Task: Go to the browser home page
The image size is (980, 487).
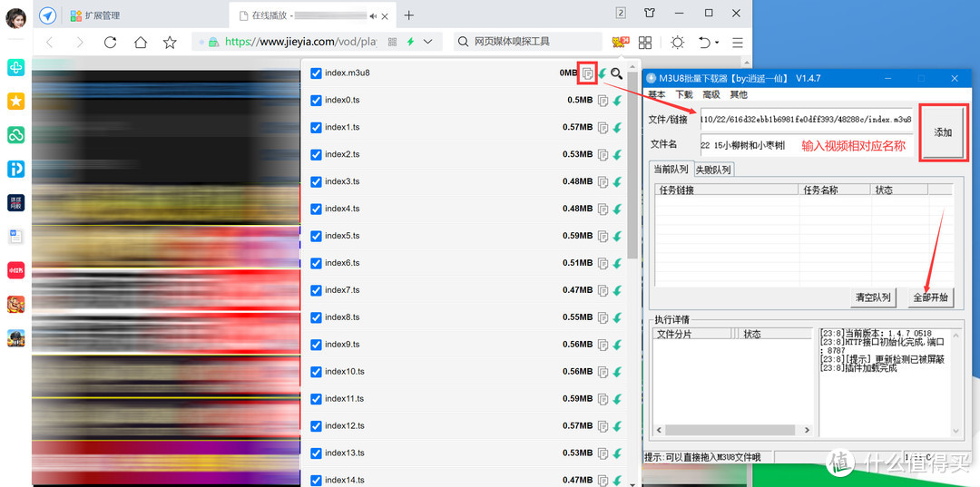Action: [x=140, y=43]
